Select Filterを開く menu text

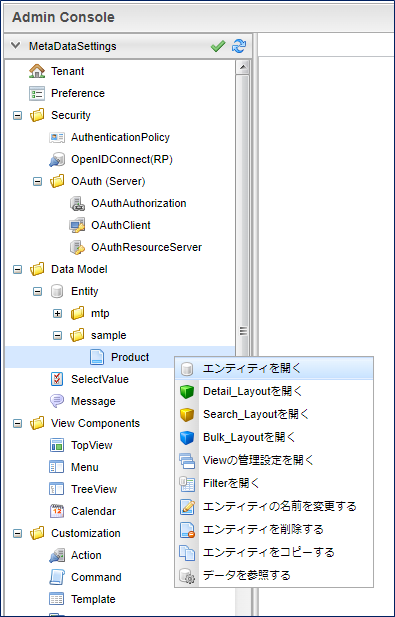coord(231,483)
